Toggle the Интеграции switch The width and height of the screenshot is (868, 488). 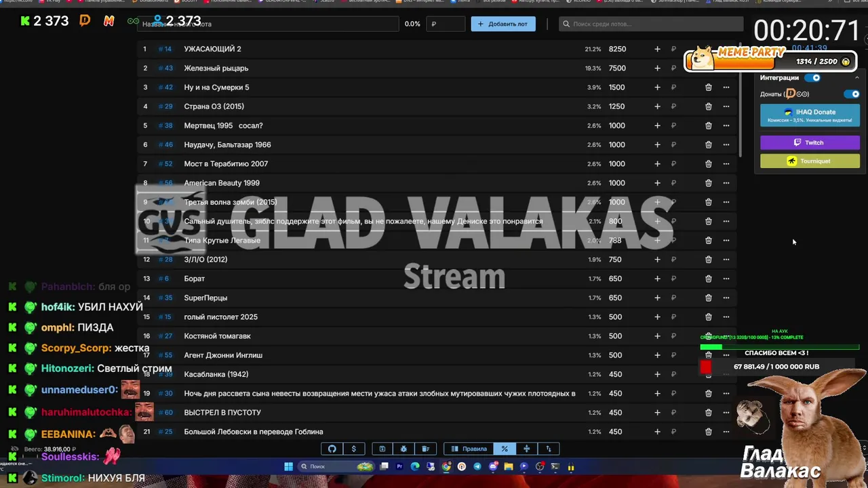(x=812, y=78)
